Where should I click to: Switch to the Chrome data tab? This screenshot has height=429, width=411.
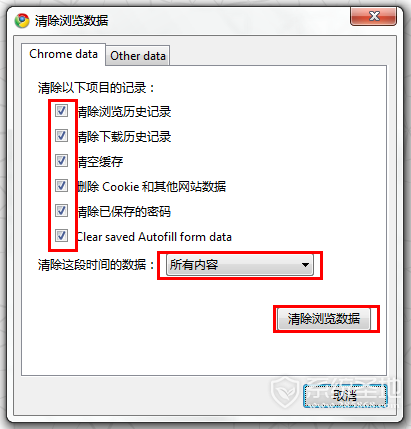coord(63,54)
